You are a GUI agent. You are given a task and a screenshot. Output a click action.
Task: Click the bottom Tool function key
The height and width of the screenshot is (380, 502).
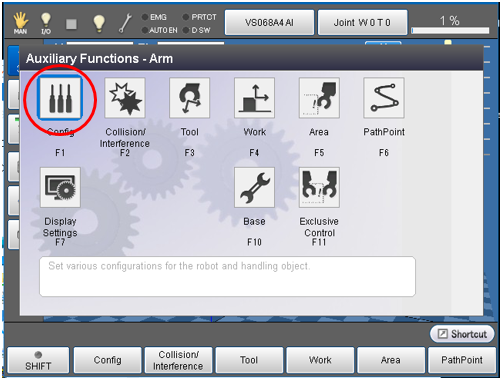249,360
